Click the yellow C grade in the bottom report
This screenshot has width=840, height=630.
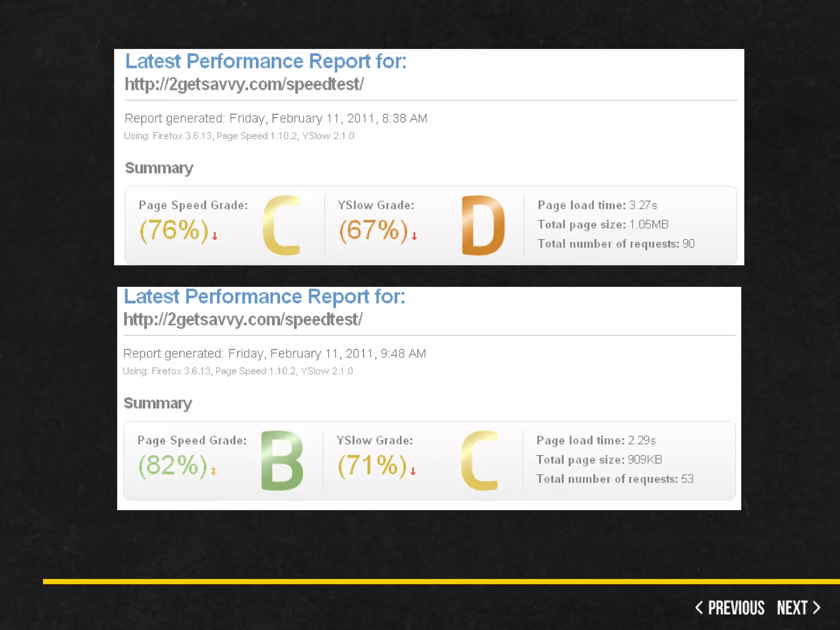(479, 461)
